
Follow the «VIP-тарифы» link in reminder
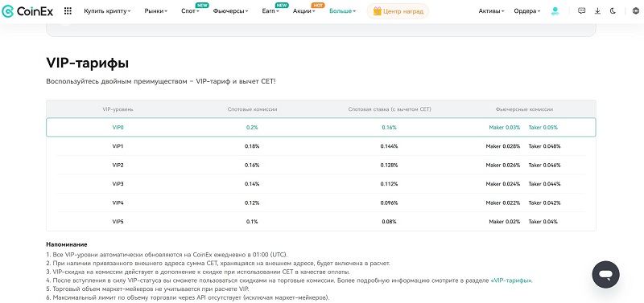[x=511, y=280]
